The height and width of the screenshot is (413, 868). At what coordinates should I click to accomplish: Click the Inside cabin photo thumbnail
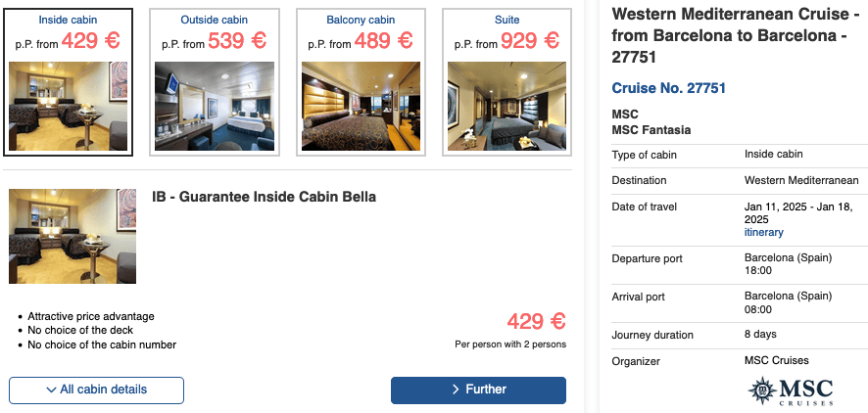point(68,106)
